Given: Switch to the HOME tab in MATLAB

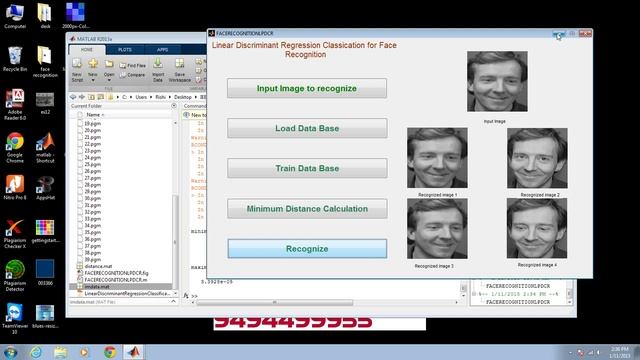Looking at the screenshot, I should tap(87, 50).
